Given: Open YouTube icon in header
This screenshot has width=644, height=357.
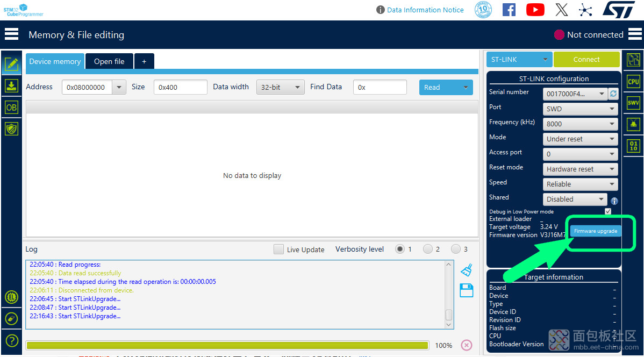Looking at the screenshot, I should click(x=535, y=10).
